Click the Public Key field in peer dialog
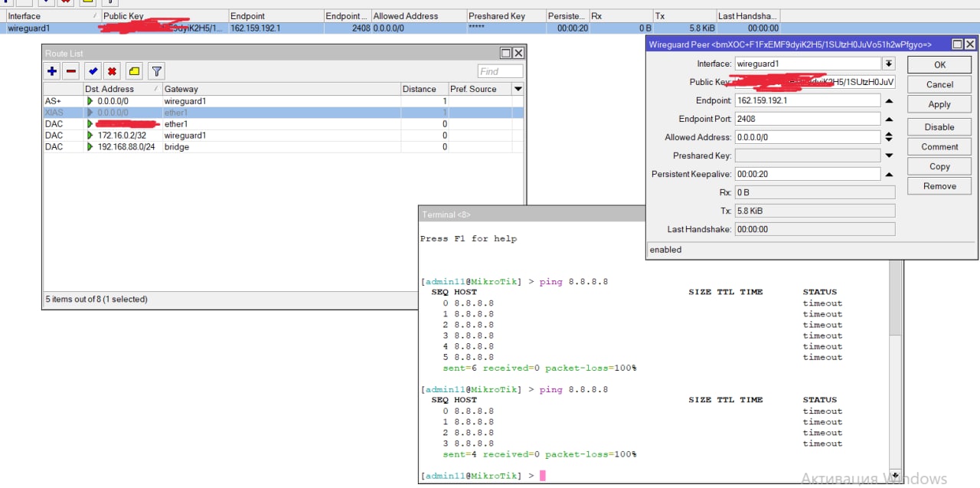The image size is (980, 488). 815,82
